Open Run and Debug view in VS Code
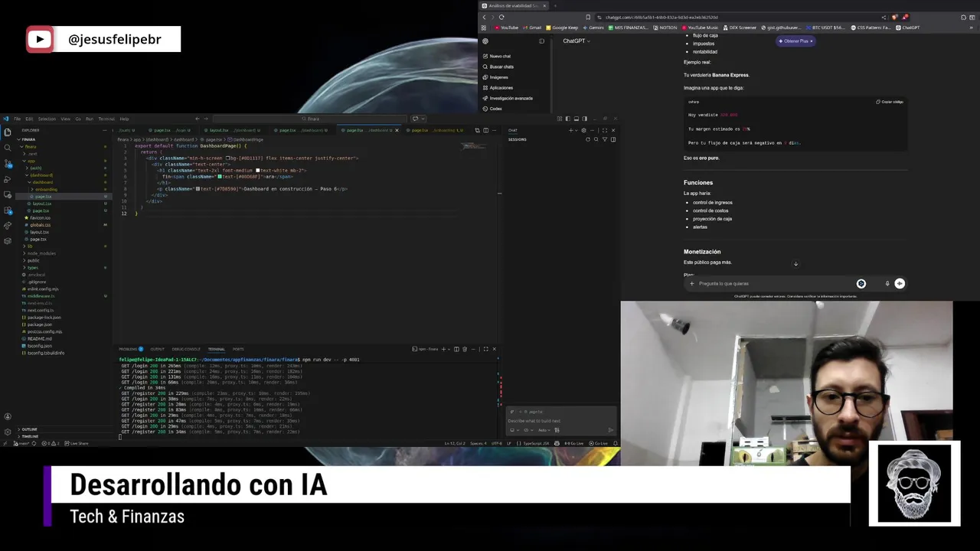Viewport: 980px width, 551px height. 8,180
